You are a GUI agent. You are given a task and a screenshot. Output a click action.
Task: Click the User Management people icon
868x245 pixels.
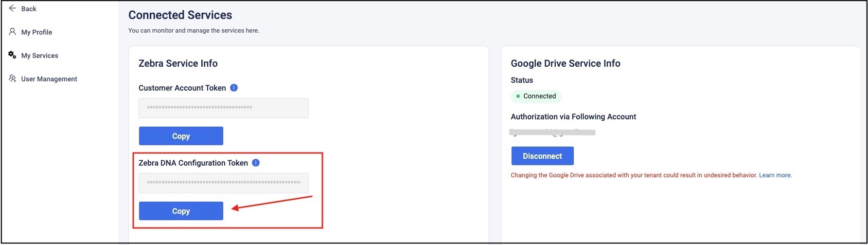click(x=13, y=78)
